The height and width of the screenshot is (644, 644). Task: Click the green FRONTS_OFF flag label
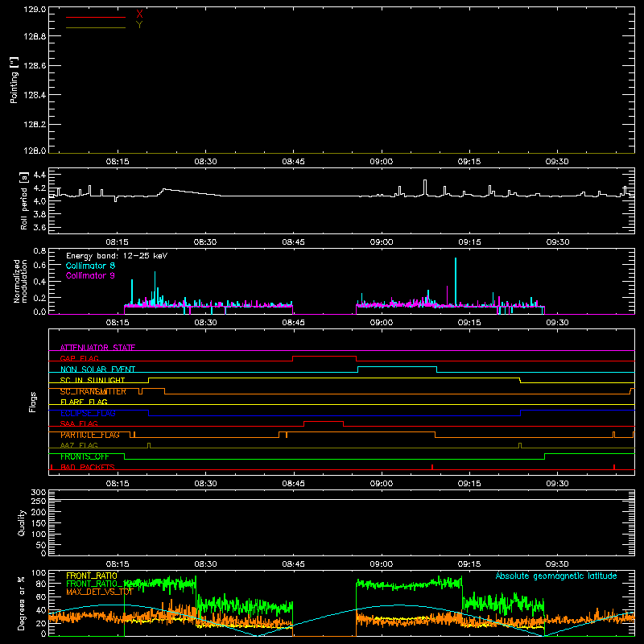85,456
